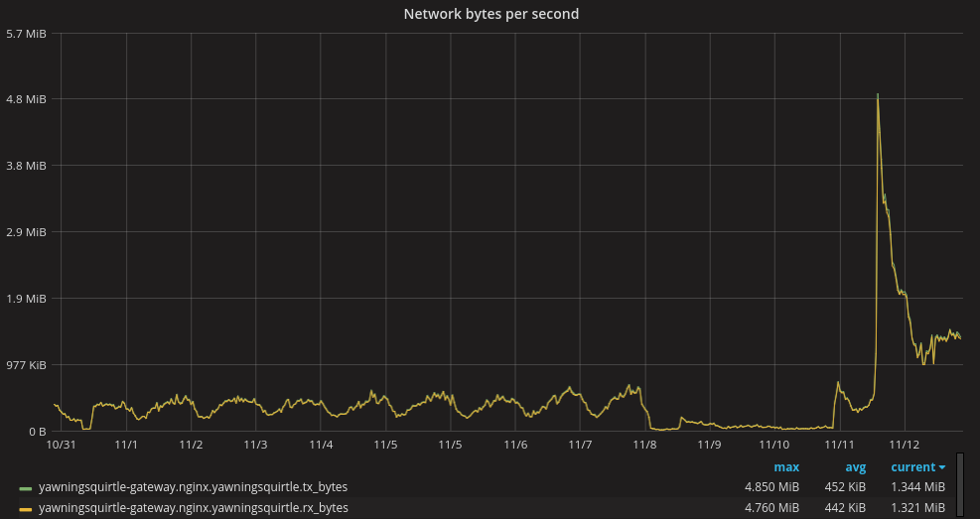980x519 pixels.
Task: Click the 11/10 x-axis date label
Action: coord(774,445)
